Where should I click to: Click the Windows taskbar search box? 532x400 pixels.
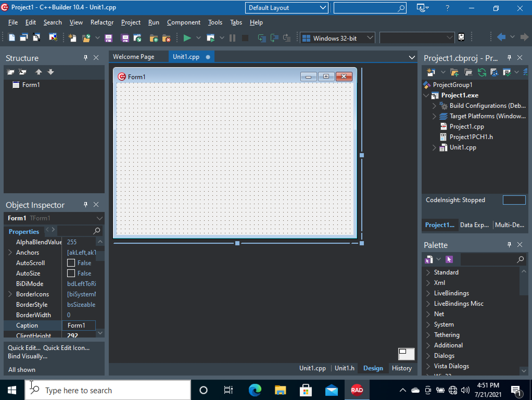click(108, 390)
